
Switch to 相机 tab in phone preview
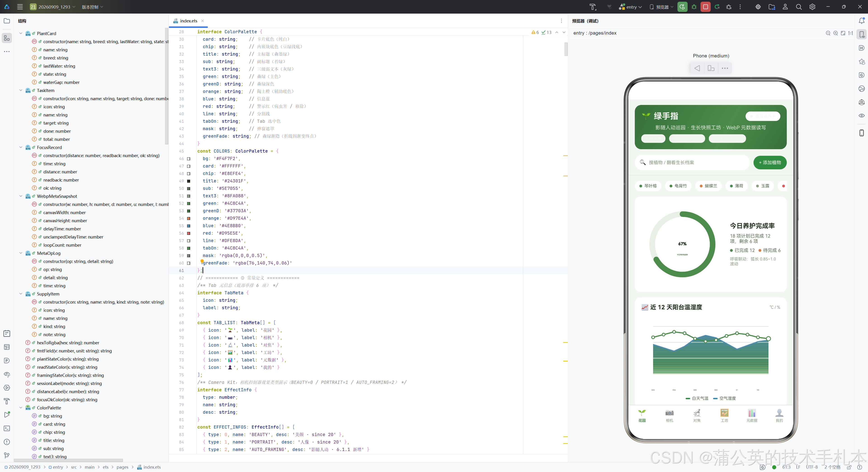pyautogui.click(x=669, y=415)
